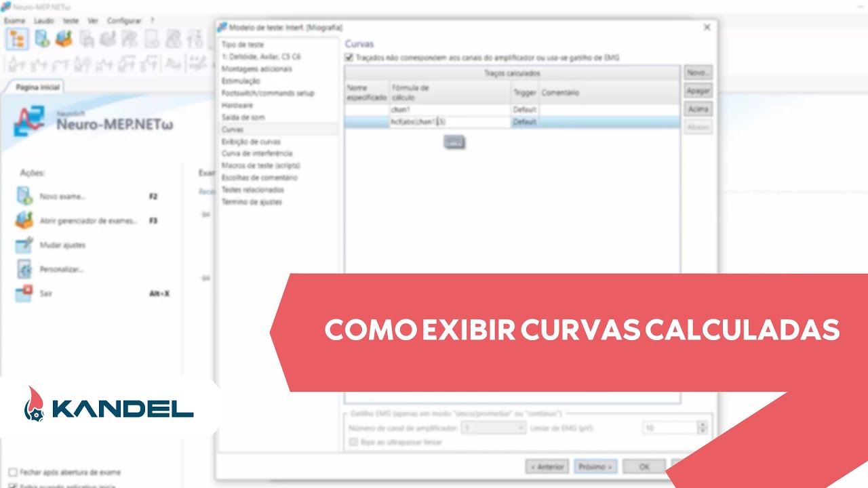Click the new exam toolbar icon with green plus
868x488 pixels.
(42, 39)
